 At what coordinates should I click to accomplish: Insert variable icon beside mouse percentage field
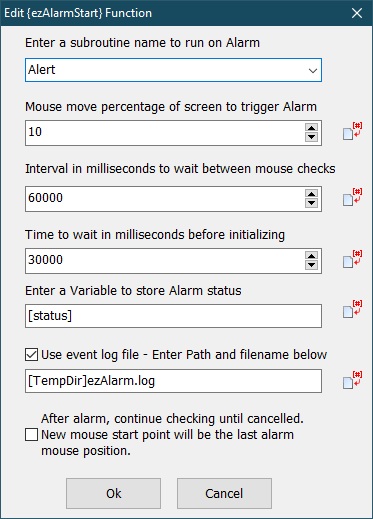[x=352, y=131]
